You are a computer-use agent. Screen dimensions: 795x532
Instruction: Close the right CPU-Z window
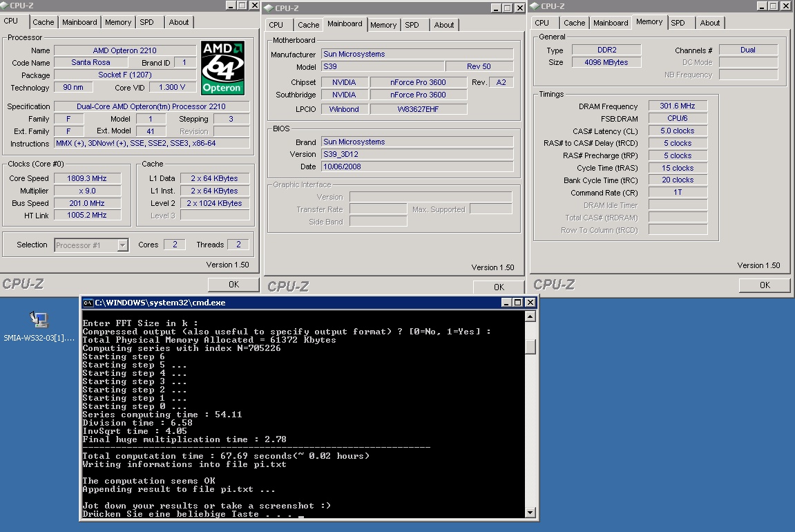pyautogui.click(x=786, y=6)
